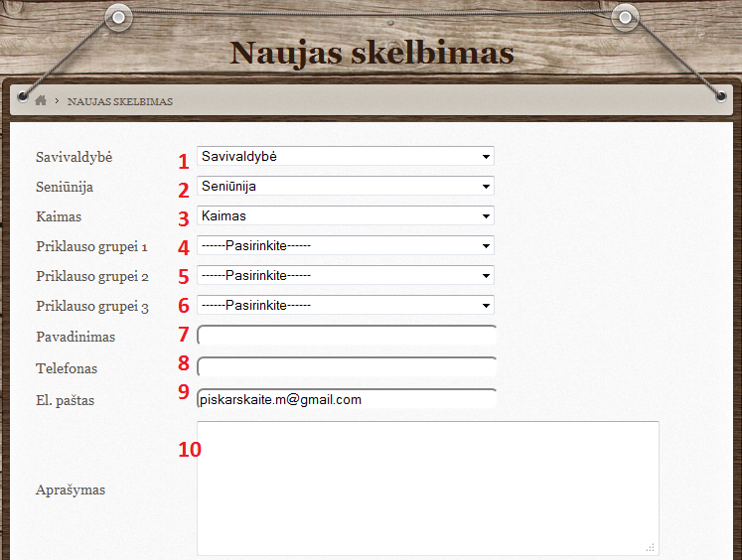Click the 'Pavadinimas' label text

75,337
